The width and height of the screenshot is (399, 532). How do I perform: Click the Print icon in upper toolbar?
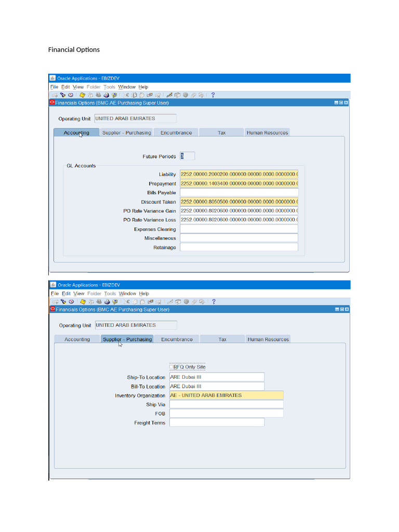(106, 95)
